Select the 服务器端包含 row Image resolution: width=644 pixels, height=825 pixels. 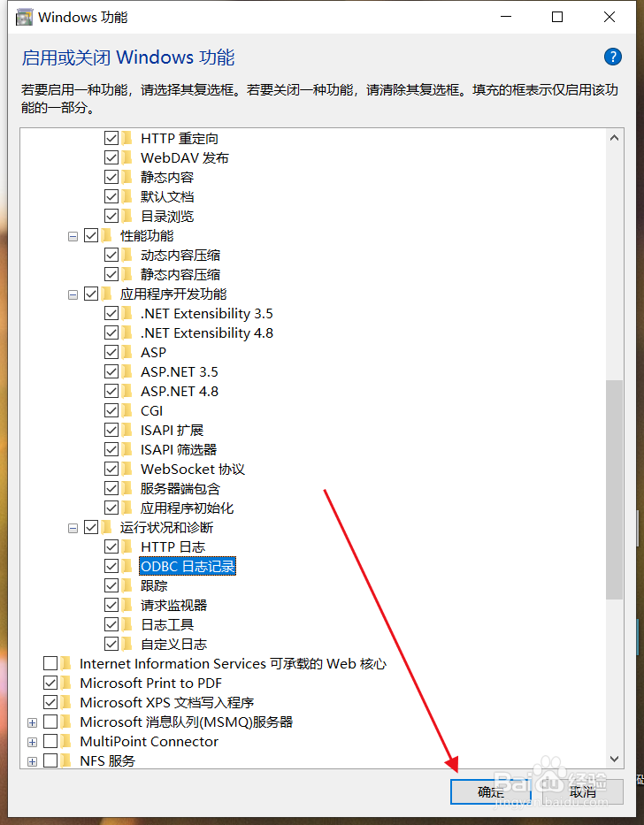coord(180,488)
